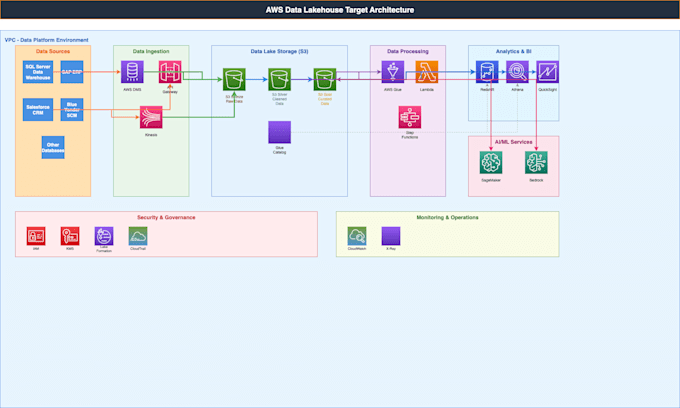This screenshot has height=408, width=680.
Task: Select the CloudTrail cloud icon
Action: coord(138,236)
